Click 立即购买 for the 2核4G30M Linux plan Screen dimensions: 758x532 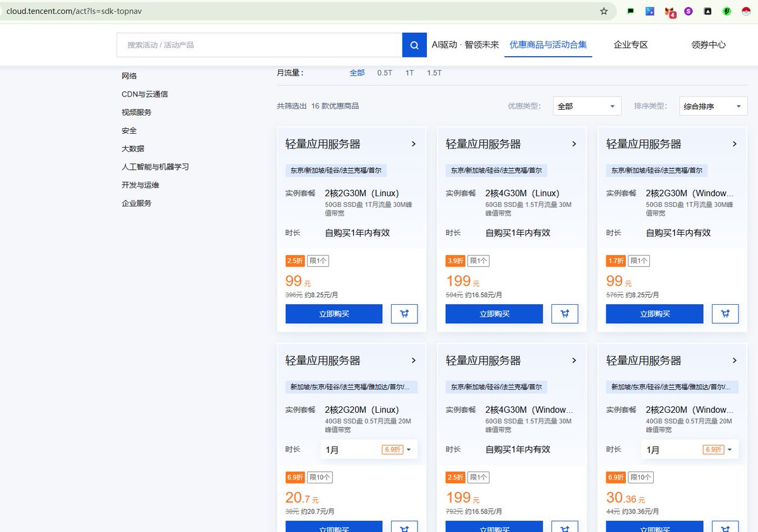(x=495, y=314)
